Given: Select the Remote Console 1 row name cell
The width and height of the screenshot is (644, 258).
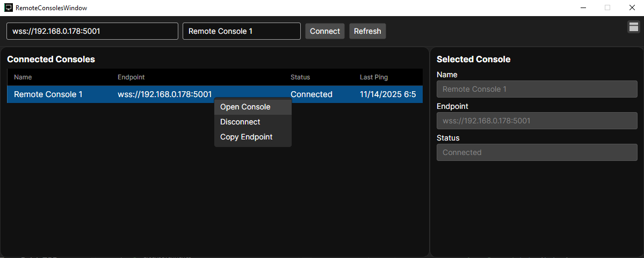Looking at the screenshot, I should coord(48,94).
